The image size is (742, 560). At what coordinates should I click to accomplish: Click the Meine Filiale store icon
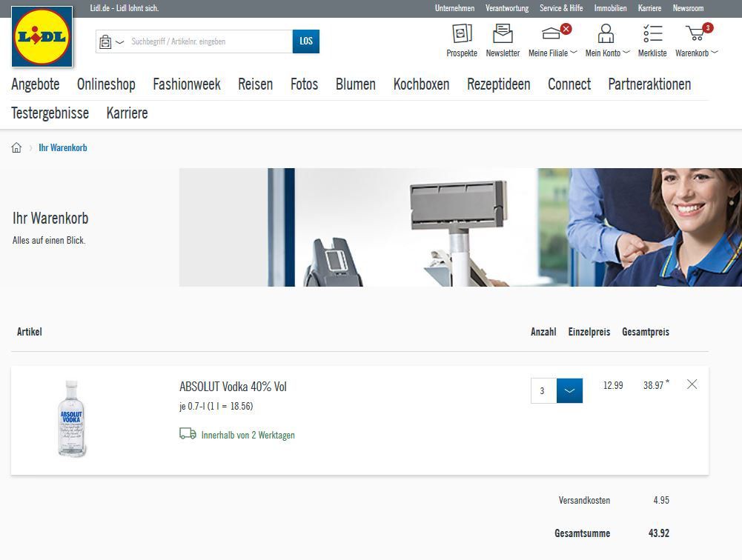tap(551, 34)
